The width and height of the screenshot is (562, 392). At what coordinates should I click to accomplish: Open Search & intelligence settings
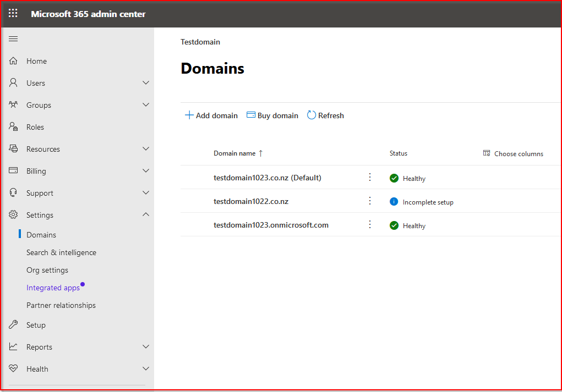(61, 252)
